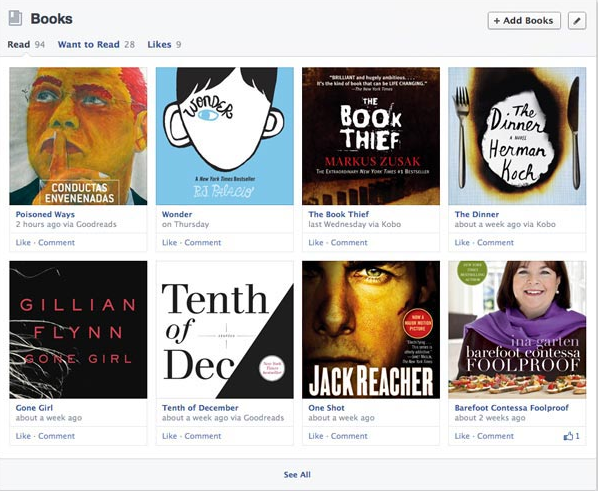598x491 pixels.
Task: Comment on the Poisoned Ways book
Action: (x=56, y=242)
